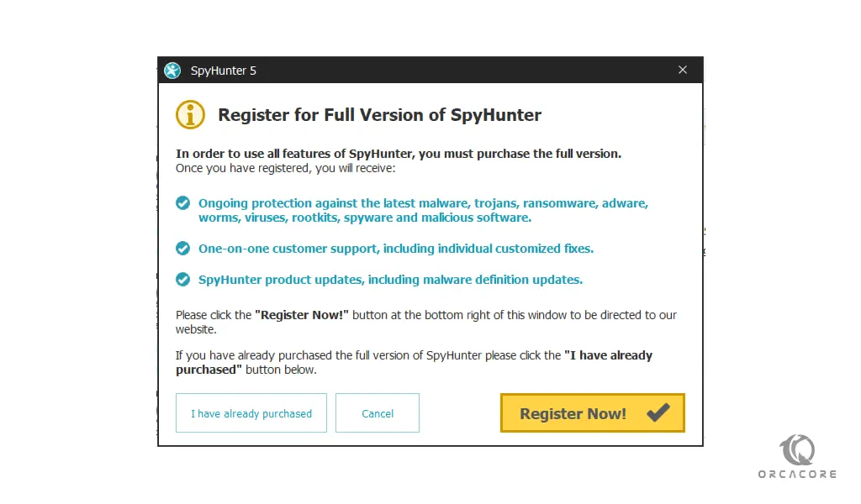Click the Ongoing protection feature text
This screenshot has height=504, width=861.
point(424,211)
